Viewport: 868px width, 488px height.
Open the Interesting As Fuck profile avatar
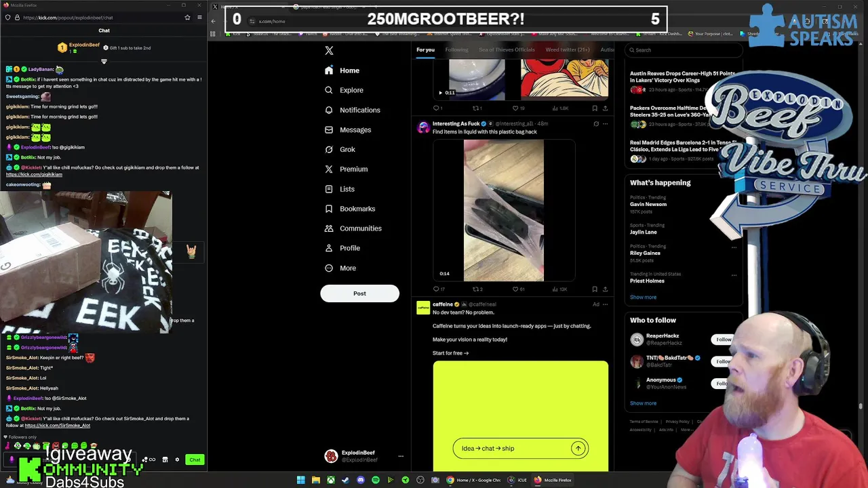[423, 127]
